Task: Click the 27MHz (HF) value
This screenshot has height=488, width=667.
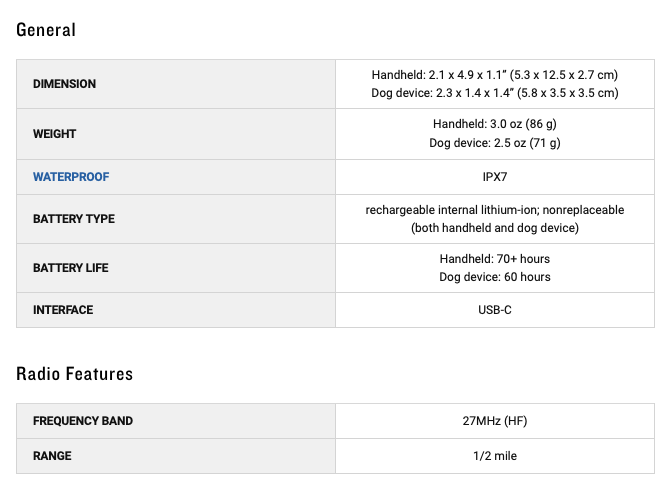Action: 494,421
